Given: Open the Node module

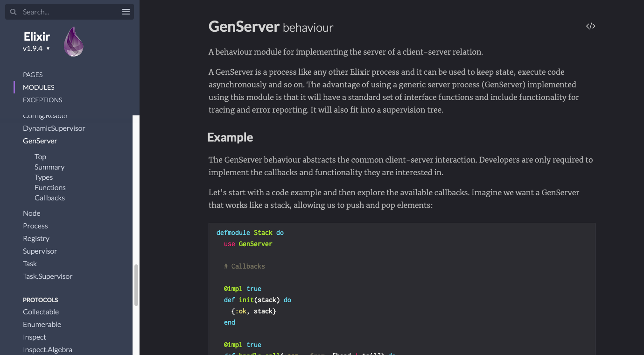Looking at the screenshot, I should tap(32, 213).
